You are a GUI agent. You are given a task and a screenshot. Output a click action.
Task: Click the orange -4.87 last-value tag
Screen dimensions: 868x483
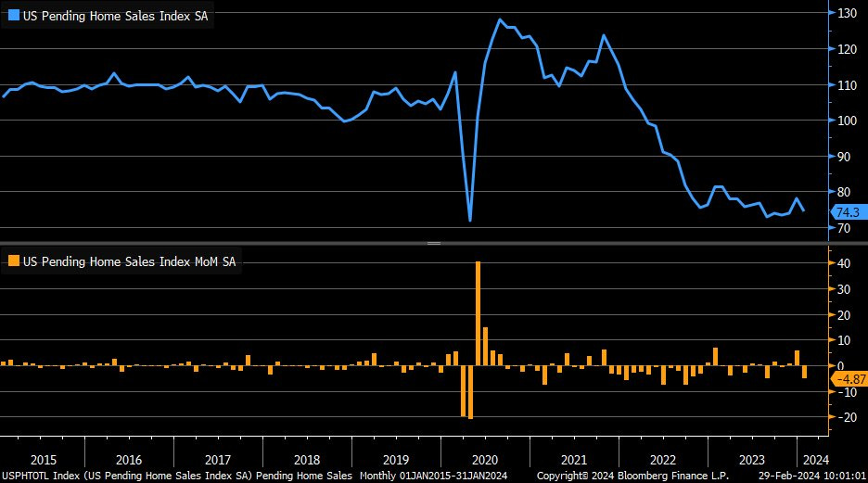849,379
